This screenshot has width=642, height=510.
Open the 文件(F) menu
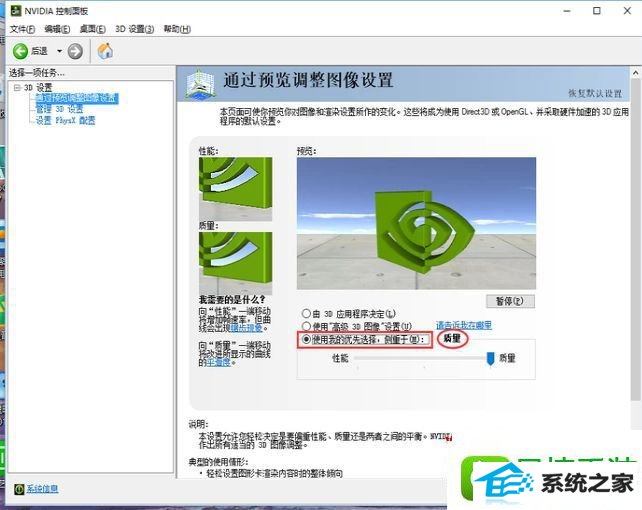click(x=22, y=29)
